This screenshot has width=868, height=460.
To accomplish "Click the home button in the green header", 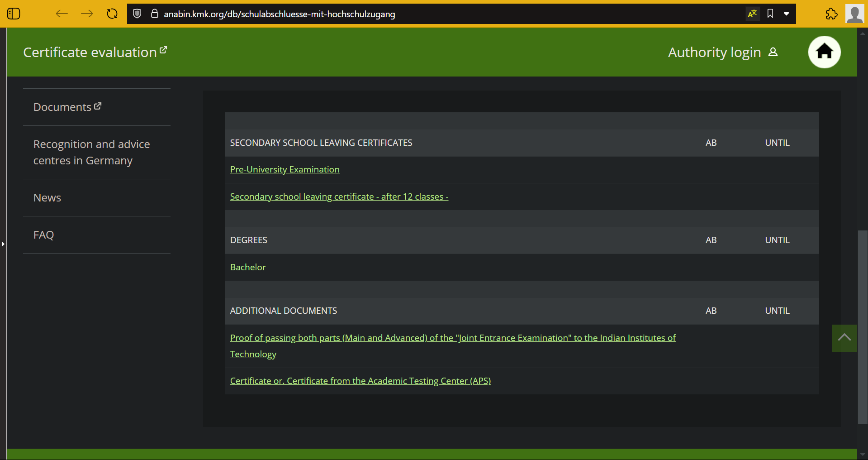I will point(824,52).
